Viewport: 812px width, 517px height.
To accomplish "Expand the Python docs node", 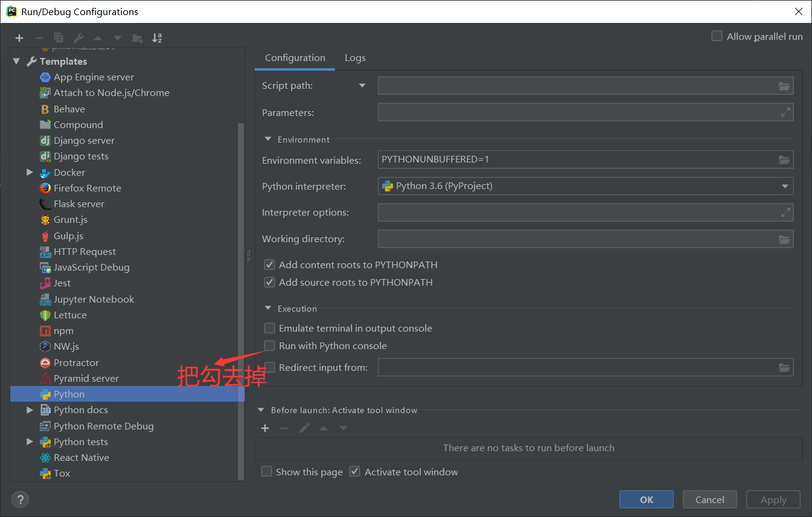I will [x=30, y=410].
